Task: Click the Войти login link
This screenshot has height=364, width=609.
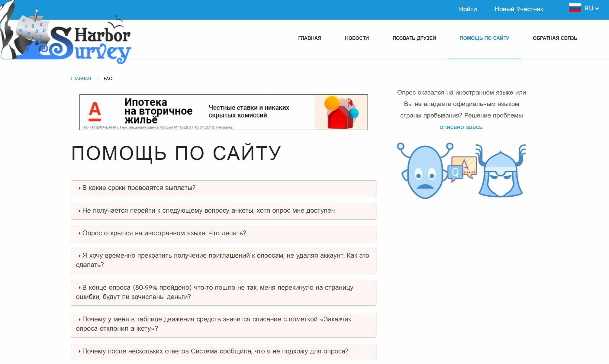Action: [x=468, y=9]
